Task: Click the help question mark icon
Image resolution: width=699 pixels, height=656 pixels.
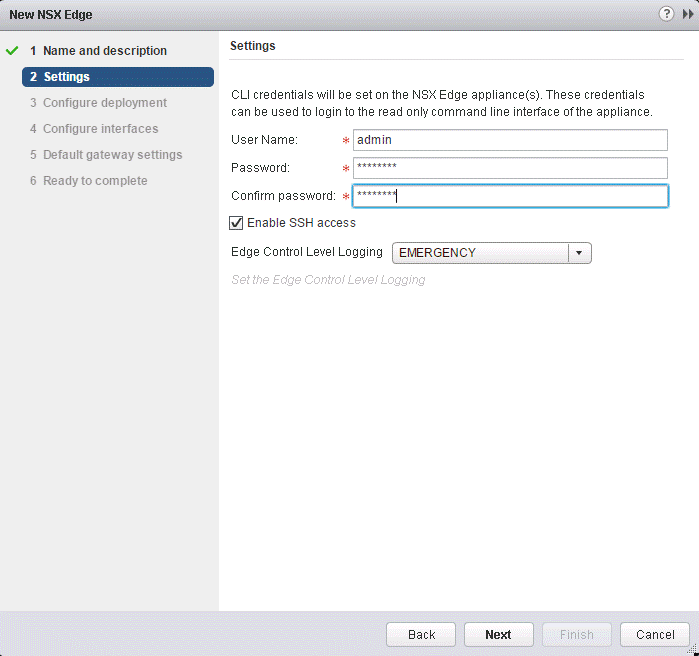Action: tap(666, 14)
